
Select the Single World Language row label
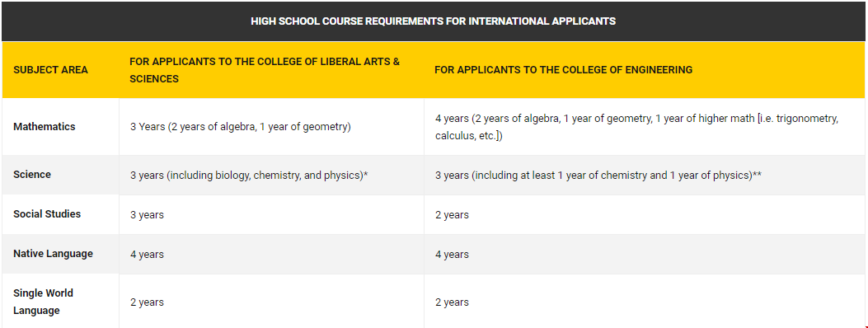[x=43, y=302]
